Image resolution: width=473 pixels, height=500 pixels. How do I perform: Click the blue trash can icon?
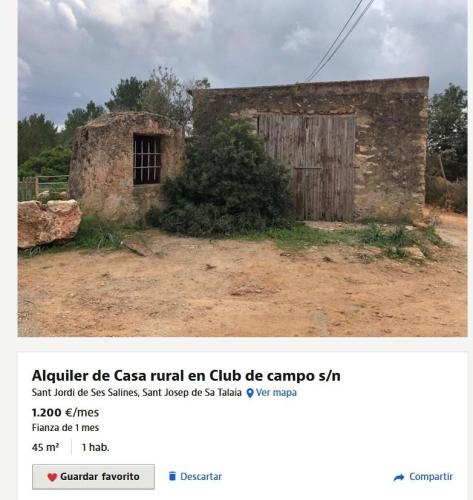click(172, 476)
